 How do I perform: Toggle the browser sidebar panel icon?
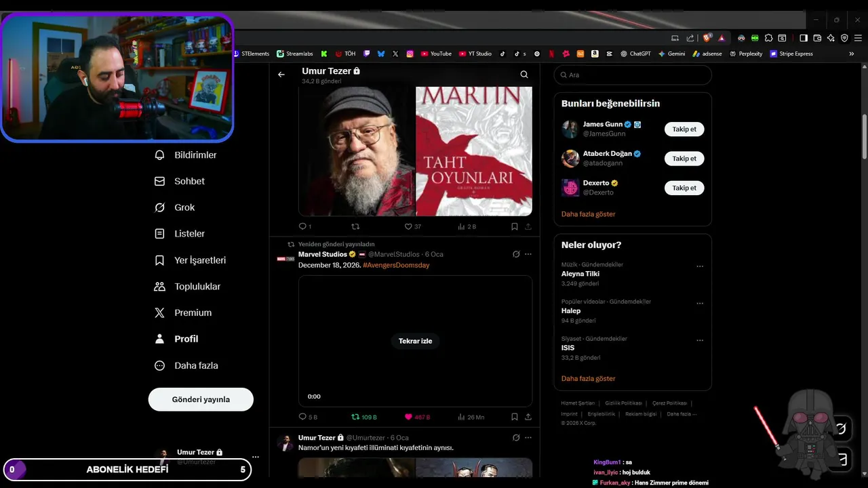pos(803,38)
